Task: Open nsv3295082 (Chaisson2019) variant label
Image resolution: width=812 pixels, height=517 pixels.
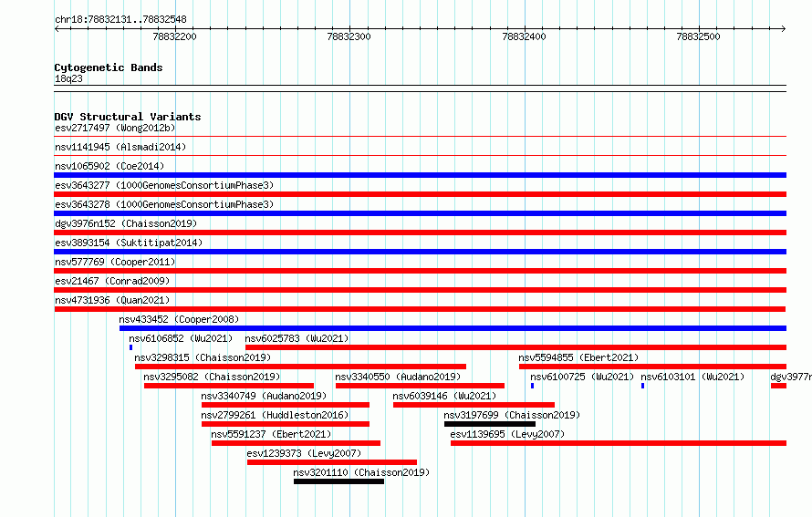Action: (212, 377)
